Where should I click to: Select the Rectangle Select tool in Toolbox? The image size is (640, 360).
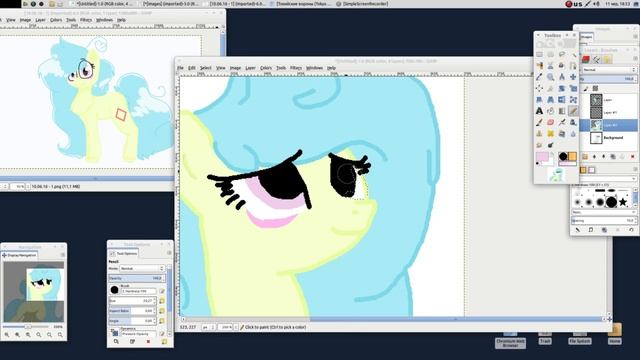539,54
